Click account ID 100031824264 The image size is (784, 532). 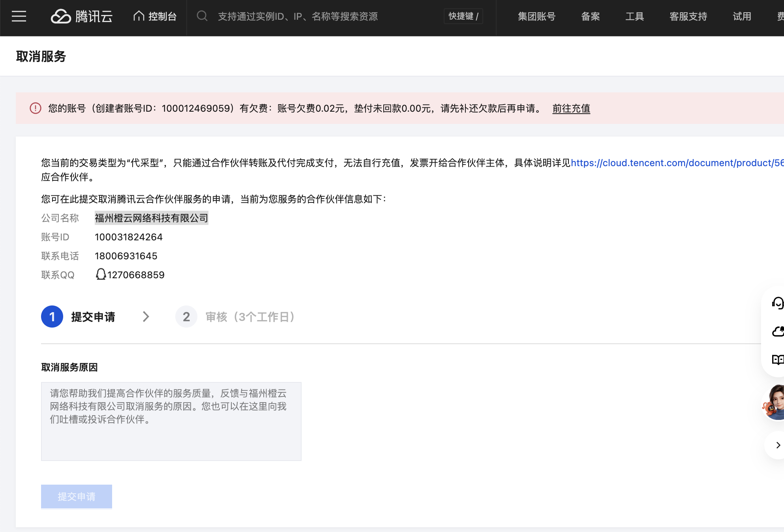tap(129, 237)
